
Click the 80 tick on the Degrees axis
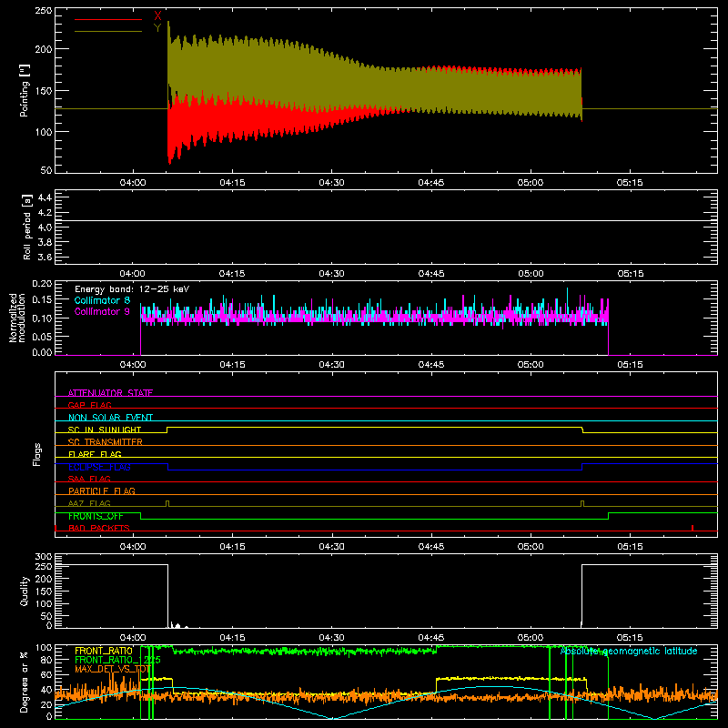pyautogui.click(x=46, y=660)
